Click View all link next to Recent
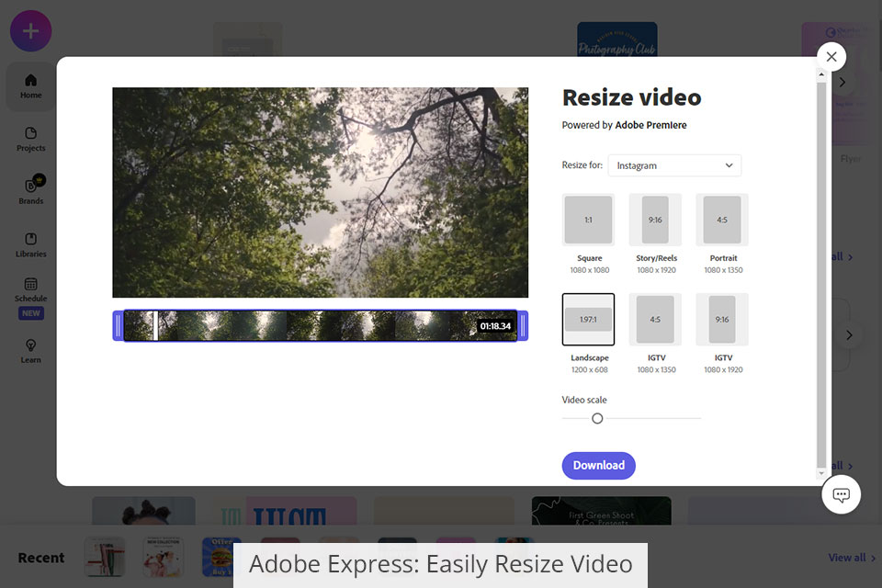 (x=852, y=558)
